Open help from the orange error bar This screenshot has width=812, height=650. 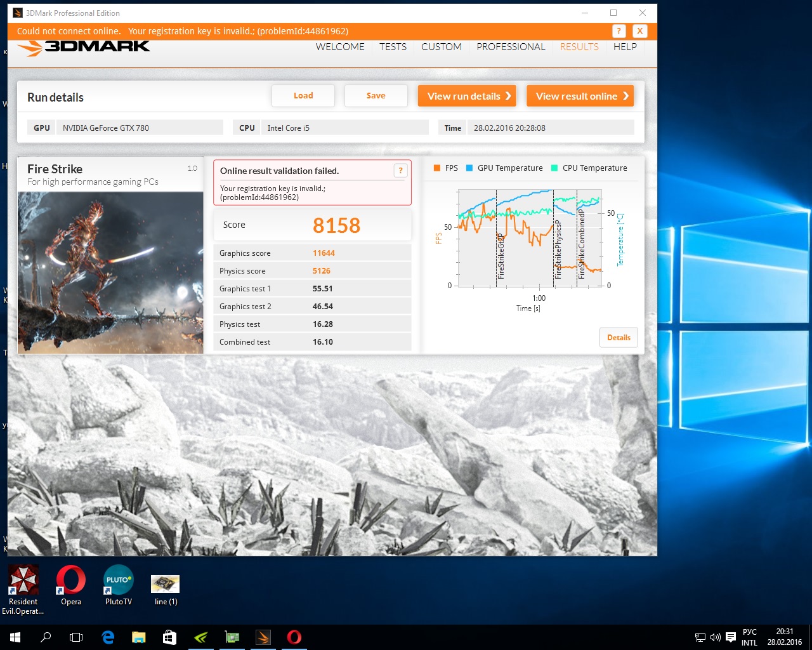tap(619, 30)
